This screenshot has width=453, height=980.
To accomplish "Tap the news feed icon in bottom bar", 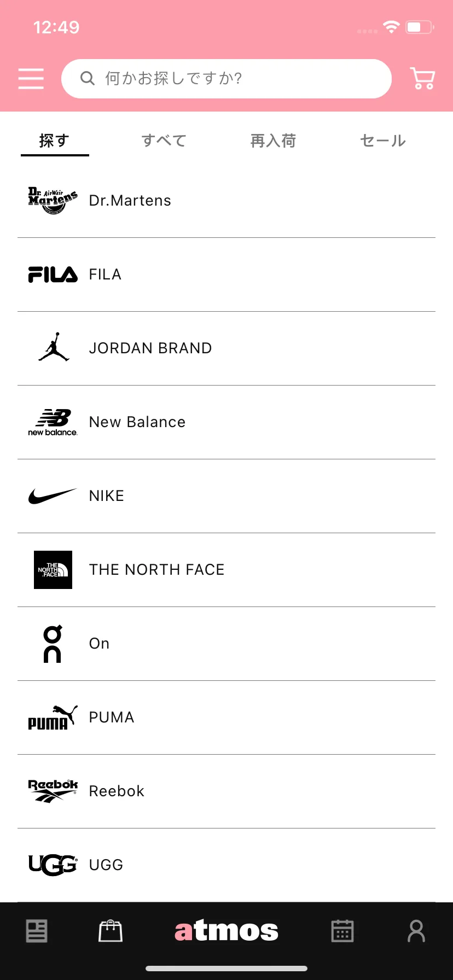I will click(x=37, y=931).
